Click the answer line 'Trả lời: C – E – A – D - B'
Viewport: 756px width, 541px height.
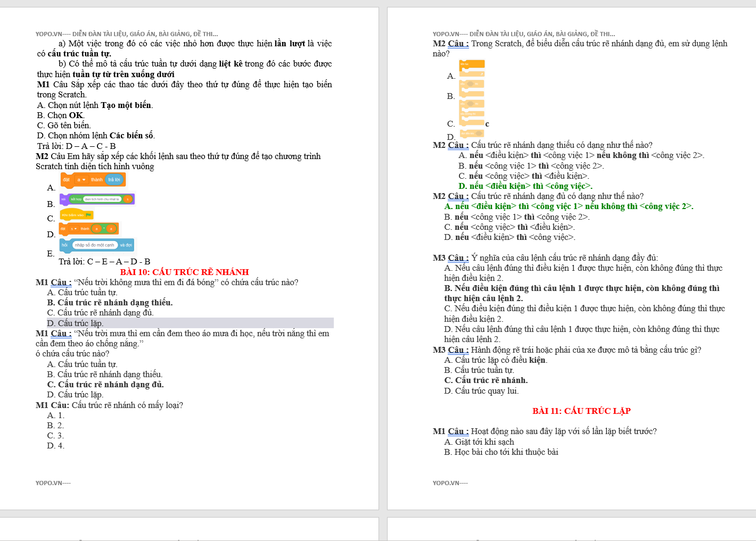[104, 261]
